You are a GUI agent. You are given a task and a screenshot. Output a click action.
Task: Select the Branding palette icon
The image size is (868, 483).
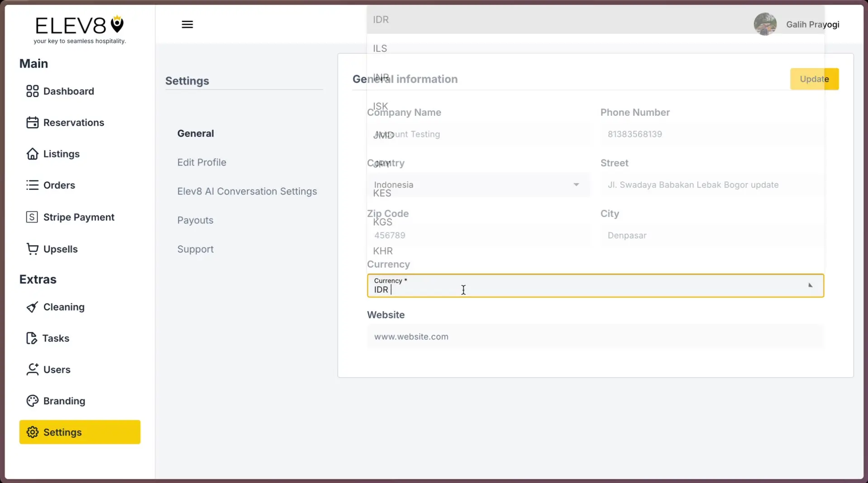[x=32, y=401]
